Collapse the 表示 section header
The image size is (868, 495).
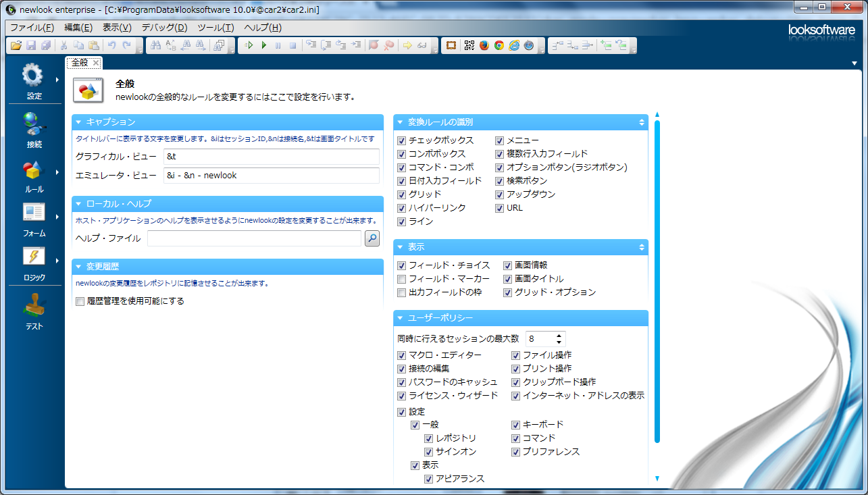[x=521, y=246]
